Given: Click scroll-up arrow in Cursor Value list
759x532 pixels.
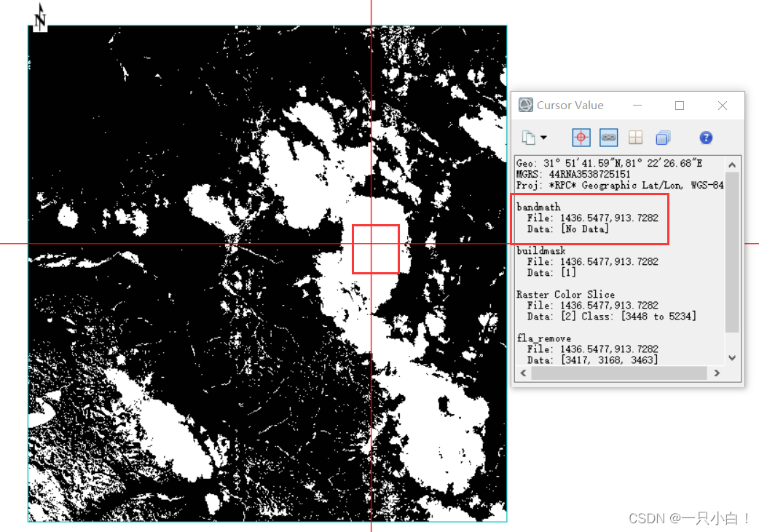Looking at the screenshot, I should click(x=732, y=165).
